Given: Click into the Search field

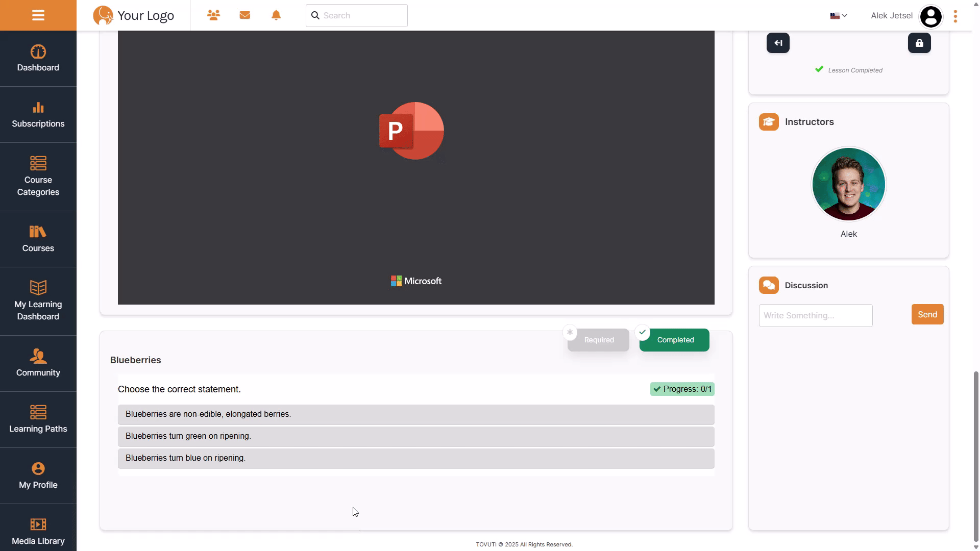Looking at the screenshot, I should point(357,15).
